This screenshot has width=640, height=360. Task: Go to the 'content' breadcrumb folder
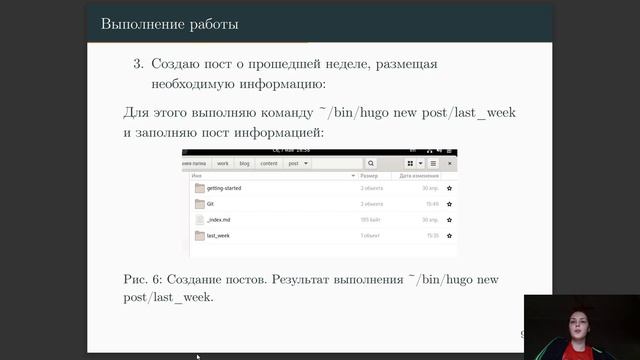click(x=269, y=163)
